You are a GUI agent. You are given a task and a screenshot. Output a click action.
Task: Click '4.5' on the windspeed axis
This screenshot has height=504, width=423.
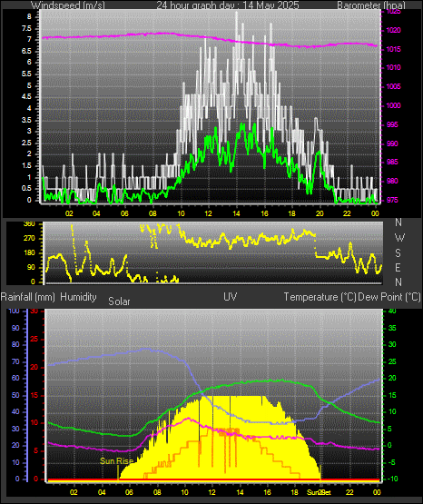click(x=26, y=96)
